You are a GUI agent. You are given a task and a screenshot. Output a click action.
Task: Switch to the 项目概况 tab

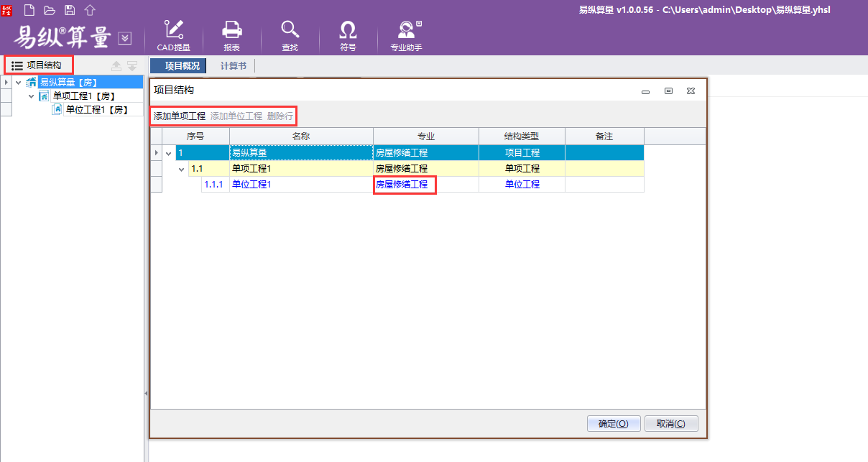point(178,65)
